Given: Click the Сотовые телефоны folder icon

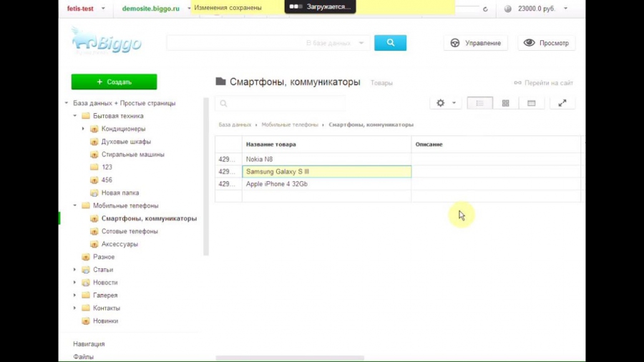Looking at the screenshot, I should tap(94, 231).
